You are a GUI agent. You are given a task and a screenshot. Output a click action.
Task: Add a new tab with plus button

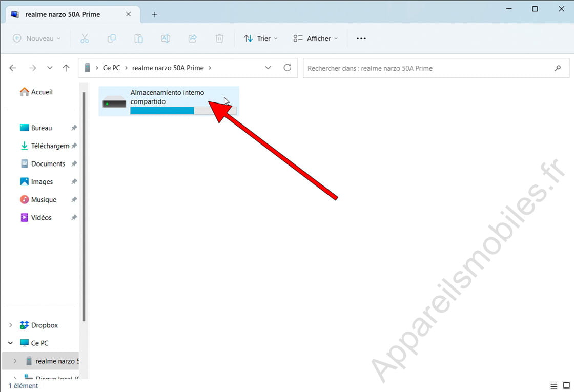[x=154, y=15]
